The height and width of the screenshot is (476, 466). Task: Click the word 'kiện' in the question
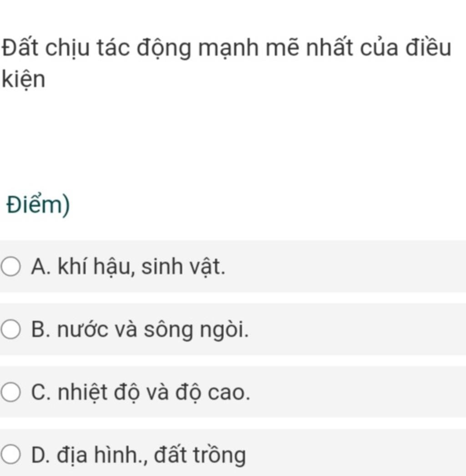pos(23,80)
